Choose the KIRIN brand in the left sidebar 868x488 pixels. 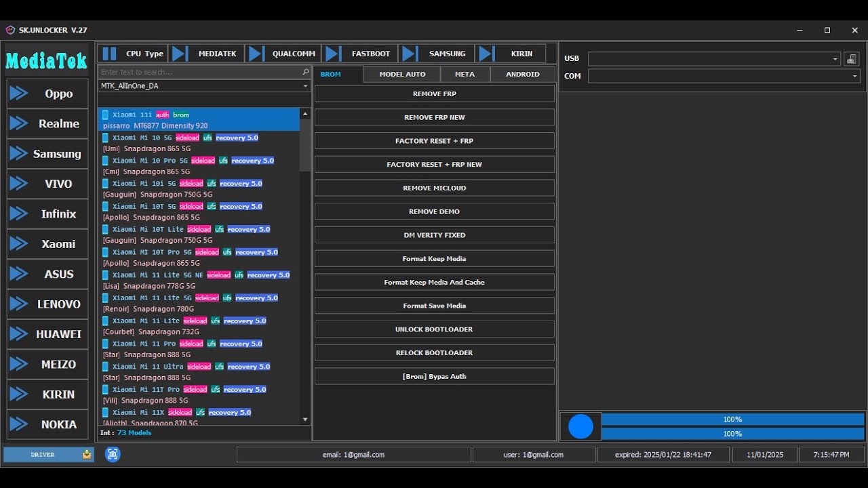coord(47,394)
